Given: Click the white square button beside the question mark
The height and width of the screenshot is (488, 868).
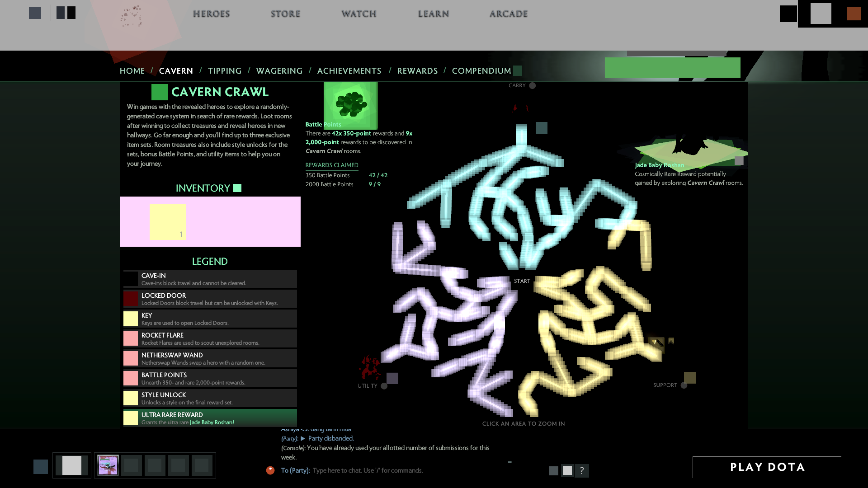Looking at the screenshot, I should pos(567,470).
